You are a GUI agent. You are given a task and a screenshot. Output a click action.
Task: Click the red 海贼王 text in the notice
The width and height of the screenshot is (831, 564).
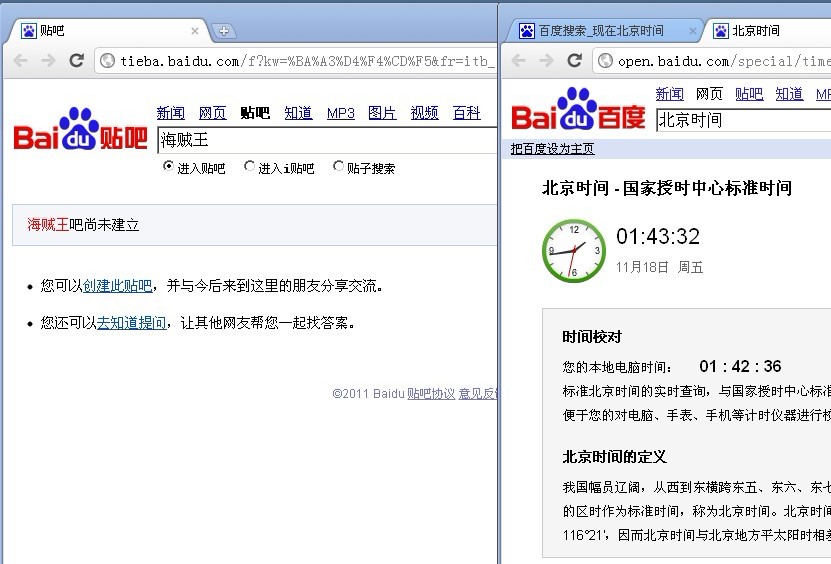point(48,225)
